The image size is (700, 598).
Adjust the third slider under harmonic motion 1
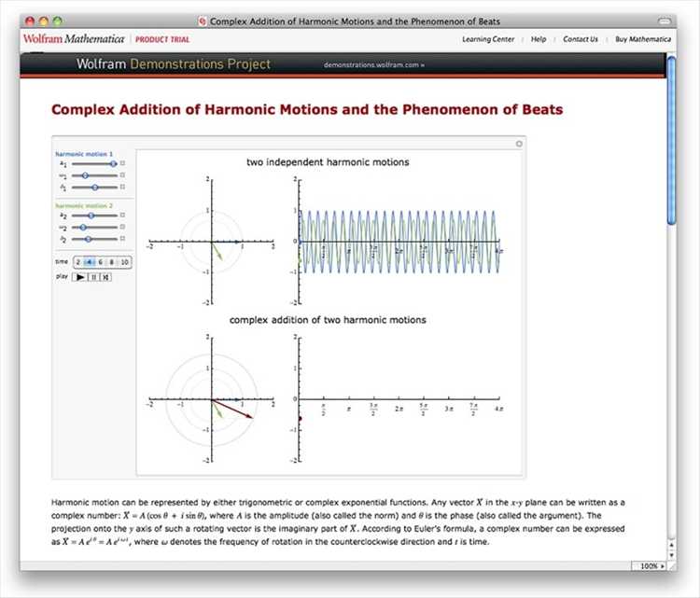94,188
